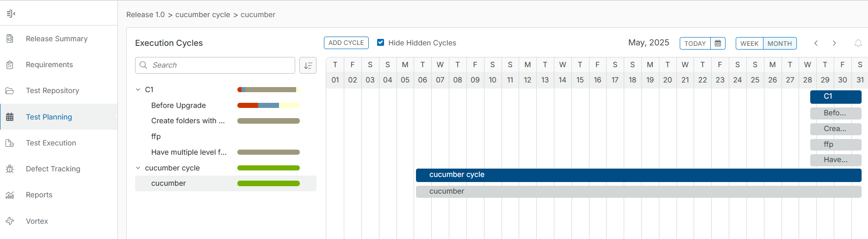Click the Before Upgrade progress bar
This screenshot has width=868, height=239.
point(268,105)
